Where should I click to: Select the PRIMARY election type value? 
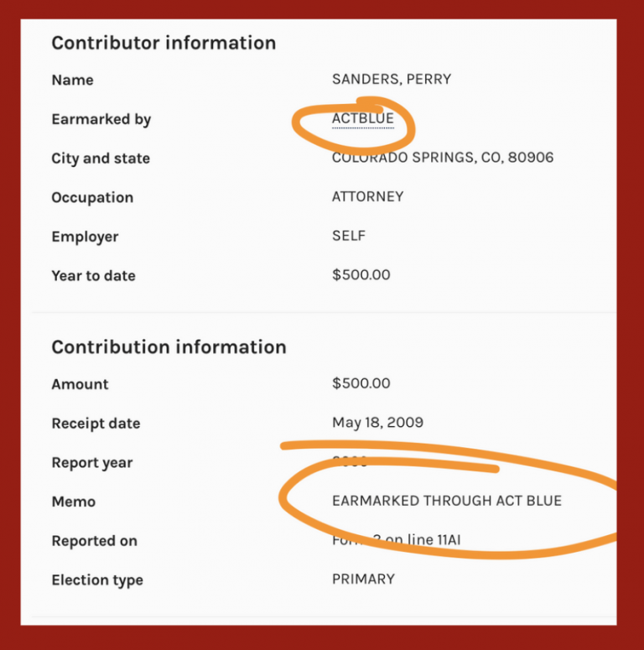click(x=363, y=580)
